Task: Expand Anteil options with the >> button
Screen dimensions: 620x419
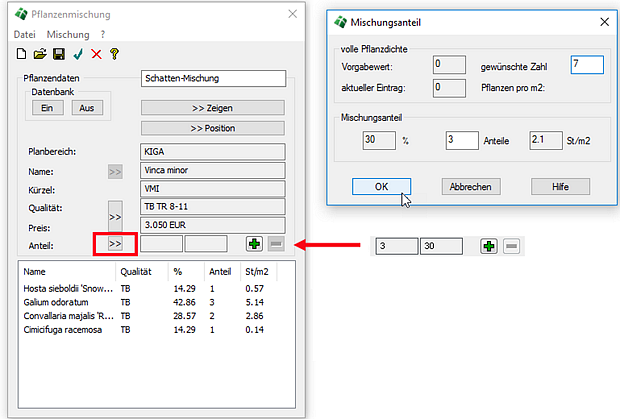Action: click(115, 243)
